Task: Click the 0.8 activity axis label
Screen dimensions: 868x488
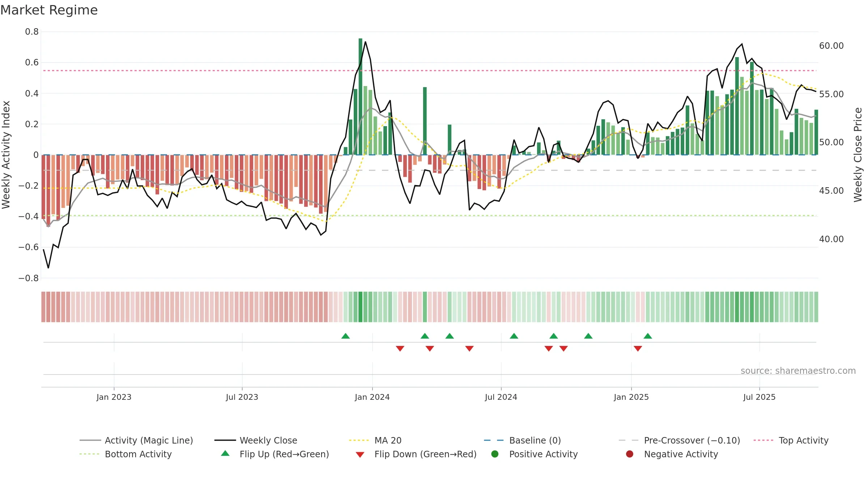Action: point(32,32)
